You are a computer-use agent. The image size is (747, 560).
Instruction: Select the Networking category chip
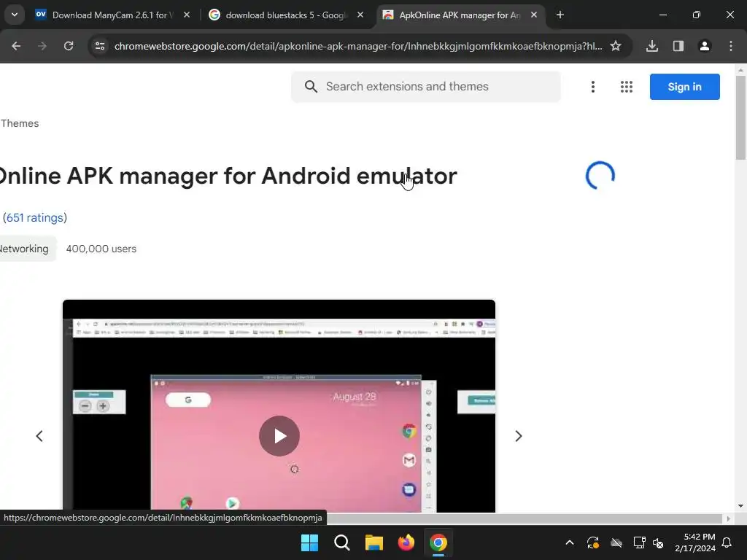pyautogui.click(x=26, y=249)
